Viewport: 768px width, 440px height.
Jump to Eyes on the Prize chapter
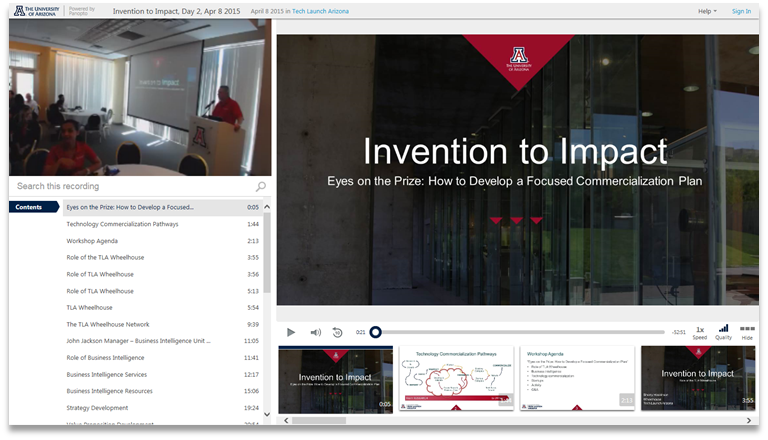click(163, 207)
